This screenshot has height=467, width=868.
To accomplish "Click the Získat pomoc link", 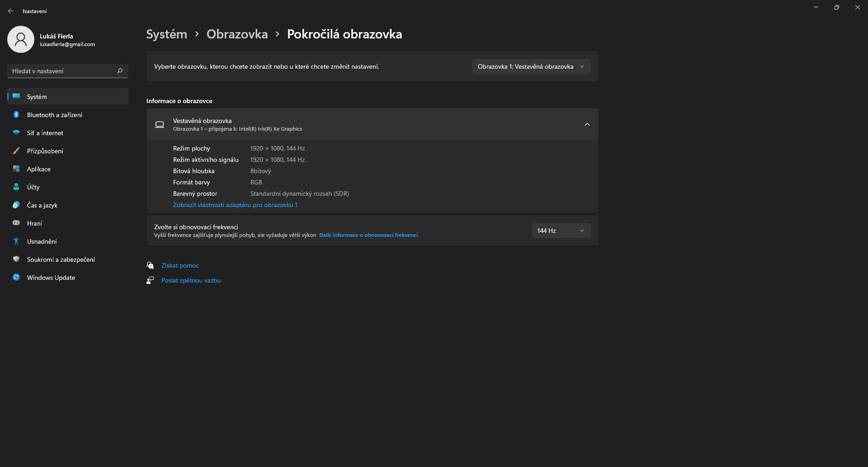I will [180, 265].
